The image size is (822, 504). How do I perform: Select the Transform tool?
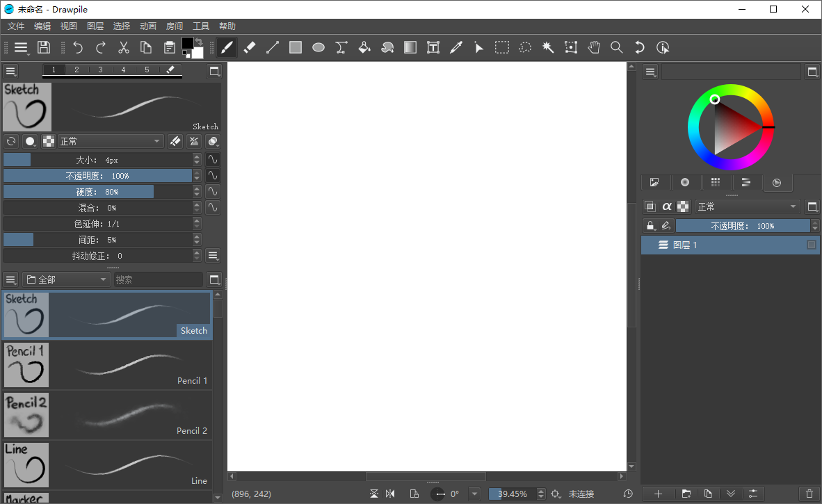pos(571,48)
